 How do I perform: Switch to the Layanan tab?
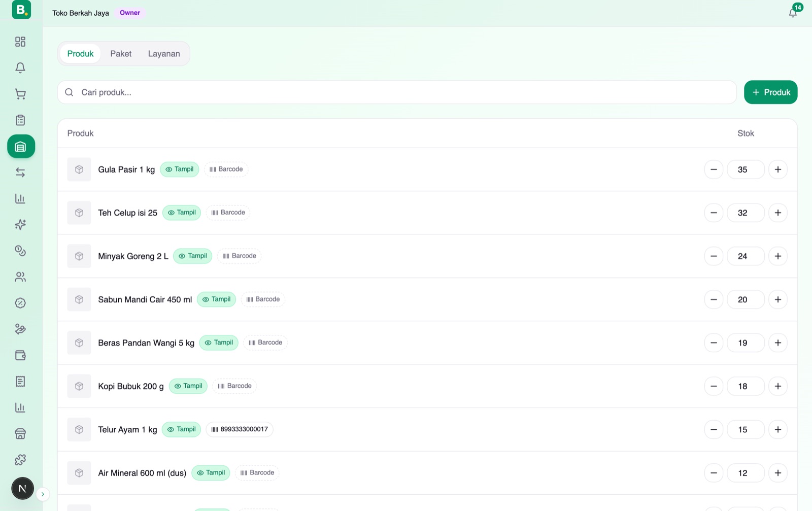(x=164, y=54)
